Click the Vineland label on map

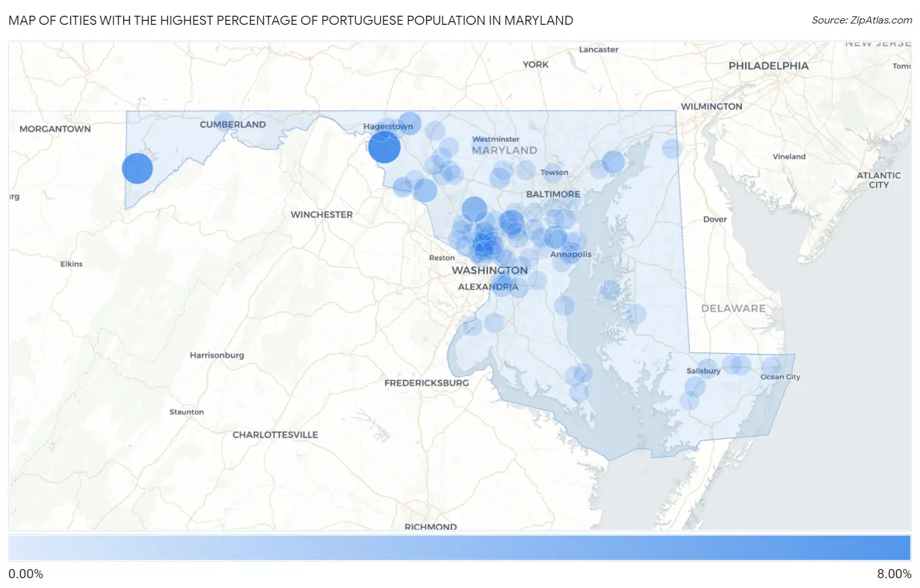click(788, 156)
